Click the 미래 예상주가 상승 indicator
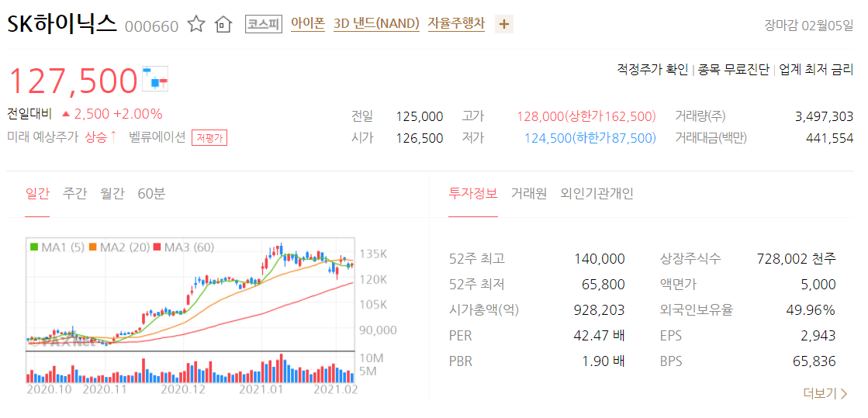Viewport: 868px width, 418px height. [x=63, y=137]
